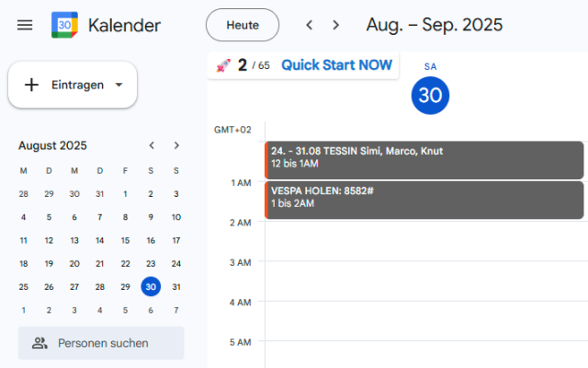Open the Quick Start NOW link
Image resolution: width=588 pixels, height=368 pixels.
coord(336,65)
